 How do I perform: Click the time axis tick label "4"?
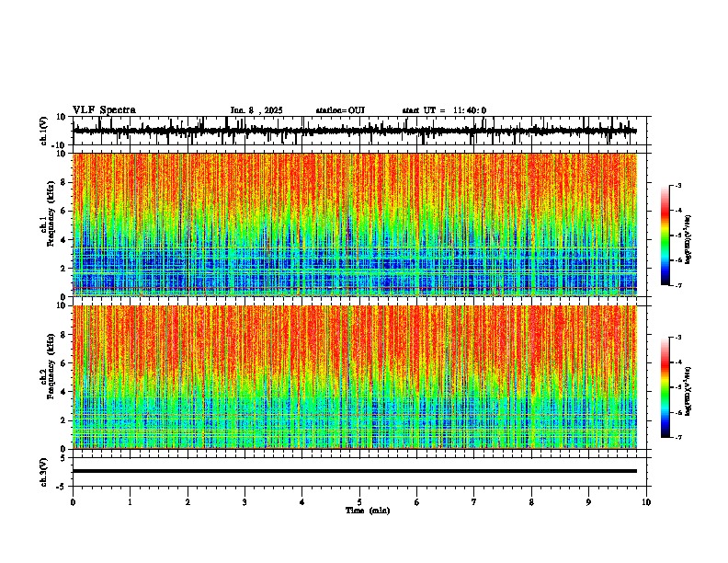click(x=301, y=502)
